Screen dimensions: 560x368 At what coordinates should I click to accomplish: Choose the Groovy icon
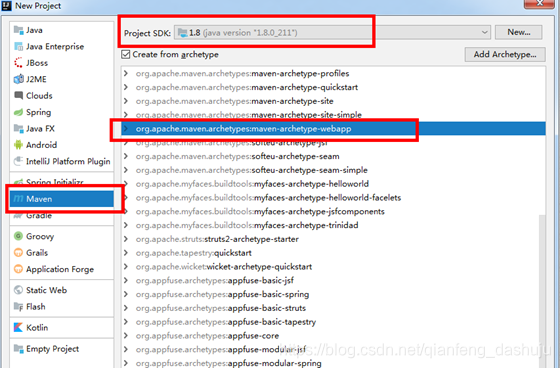pos(18,236)
